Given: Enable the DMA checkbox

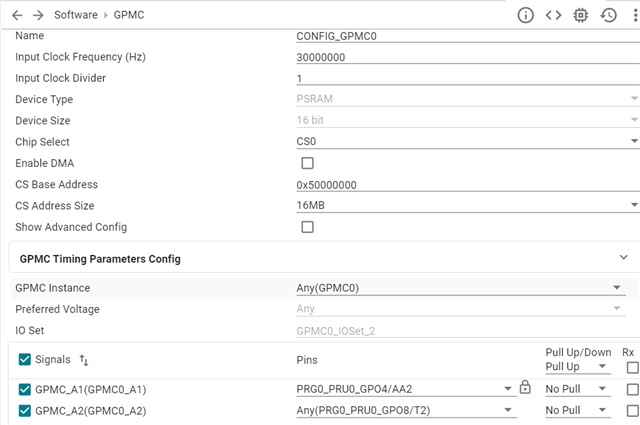Looking at the screenshot, I should click(x=308, y=163).
